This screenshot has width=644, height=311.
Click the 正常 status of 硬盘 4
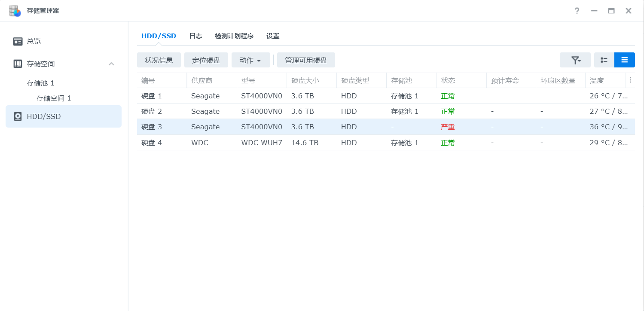pyautogui.click(x=448, y=143)
